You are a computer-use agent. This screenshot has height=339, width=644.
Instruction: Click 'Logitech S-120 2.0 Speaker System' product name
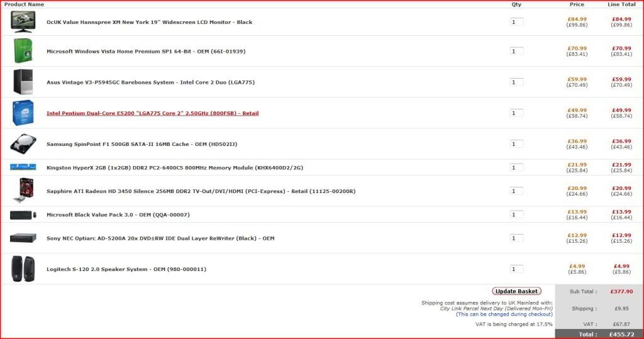pyautogui.click(x=126, y=270)
